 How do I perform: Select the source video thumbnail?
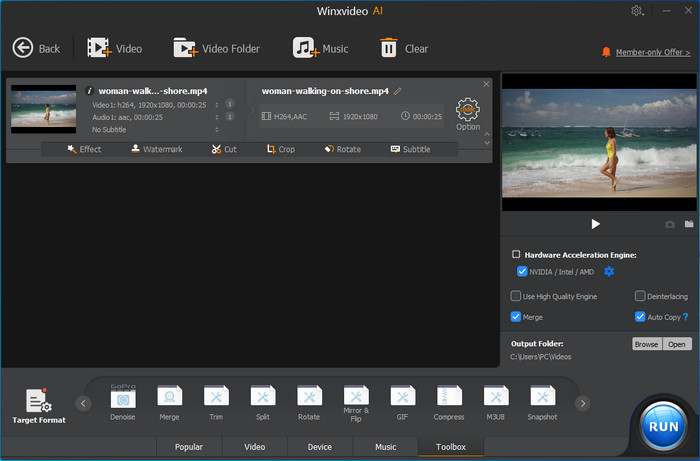click(x=43, y=109)
